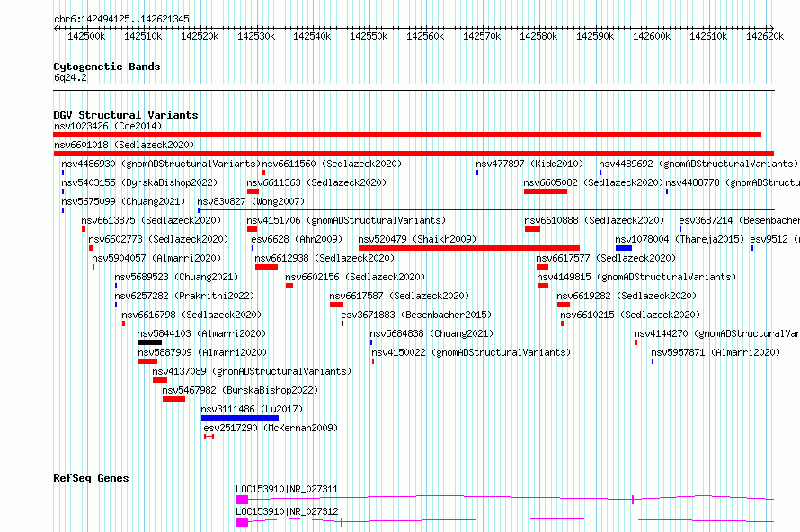Open the nsv6613875 (Sedlazeck2020) label

(x=151, y=220)
